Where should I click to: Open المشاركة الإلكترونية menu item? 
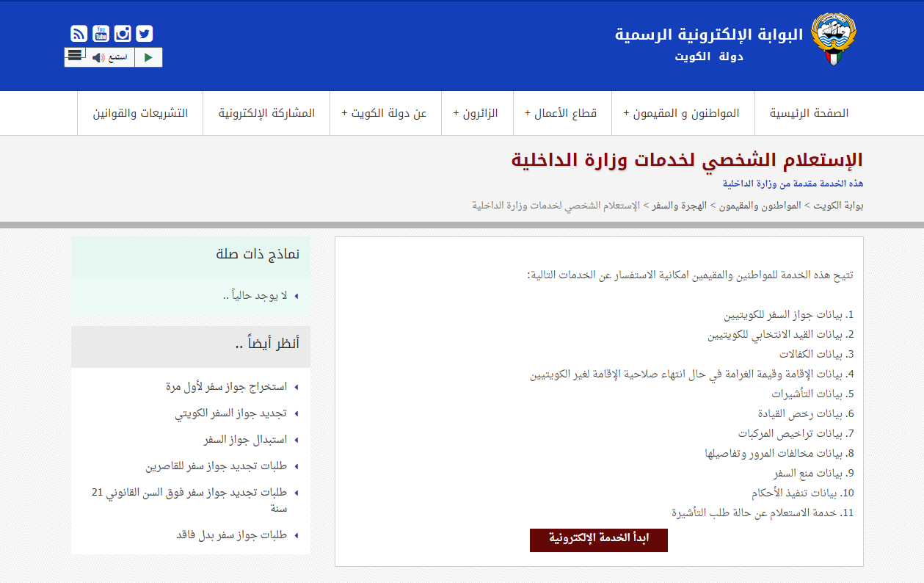pos(266,113)
